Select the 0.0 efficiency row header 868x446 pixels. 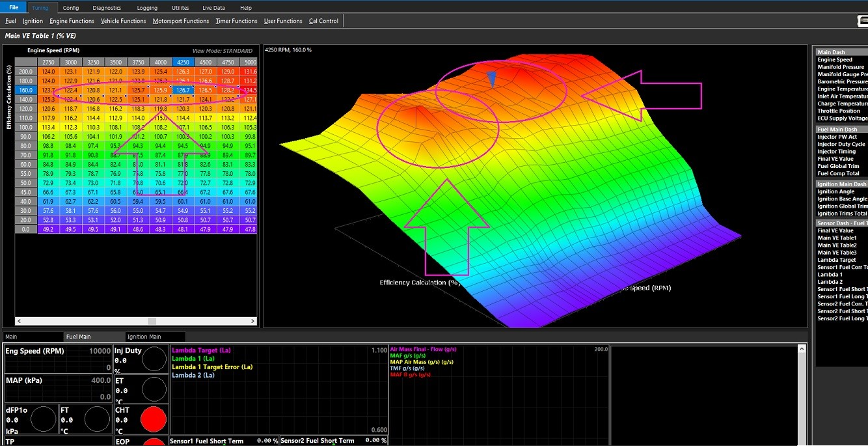point(26,229)
